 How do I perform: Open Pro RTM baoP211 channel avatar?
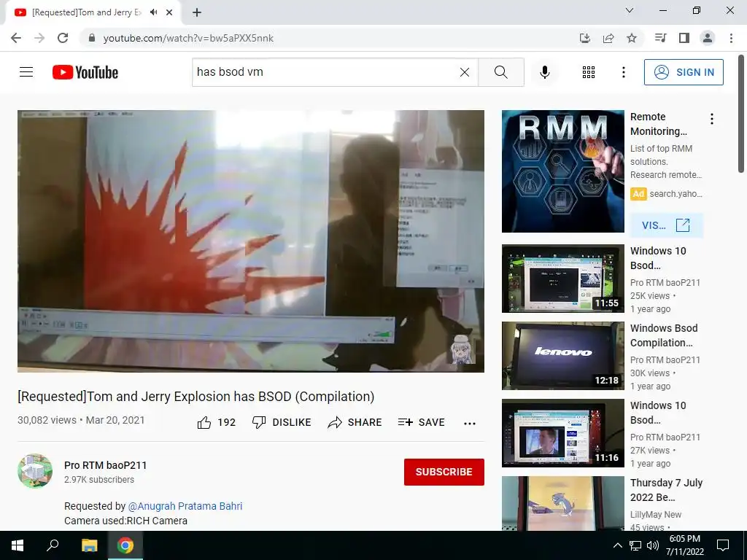pos(35,471)
